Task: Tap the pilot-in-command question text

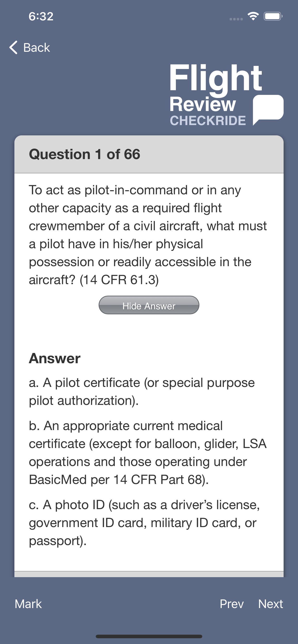Action: [148, 235]
